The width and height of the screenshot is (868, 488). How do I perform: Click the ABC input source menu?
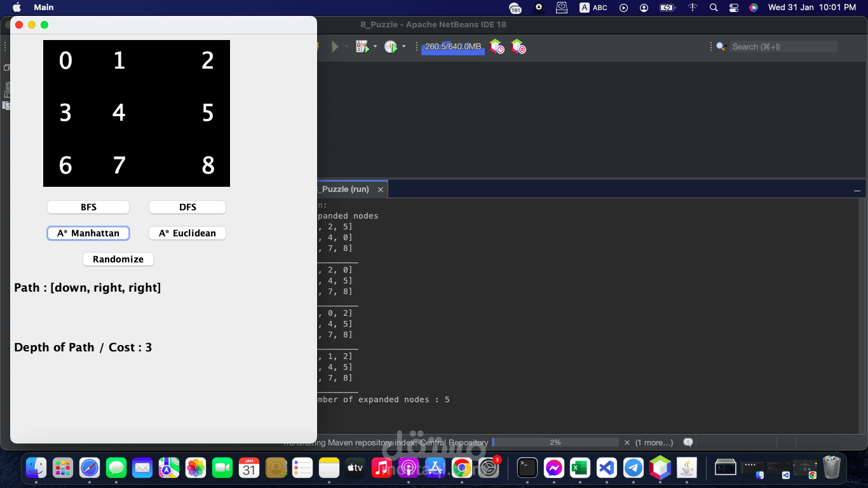(x=593, y=8)
